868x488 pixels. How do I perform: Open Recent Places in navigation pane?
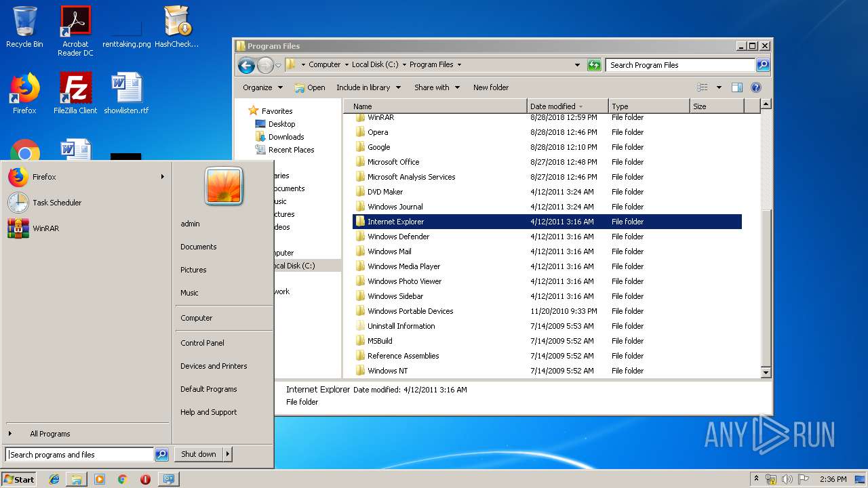click(x=291, y=150)
